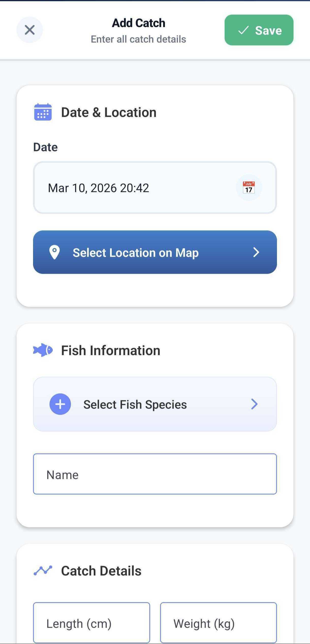Click the calendar icon in Date & Location header
This screenshot has height=644, width=310.
[43, 112]
